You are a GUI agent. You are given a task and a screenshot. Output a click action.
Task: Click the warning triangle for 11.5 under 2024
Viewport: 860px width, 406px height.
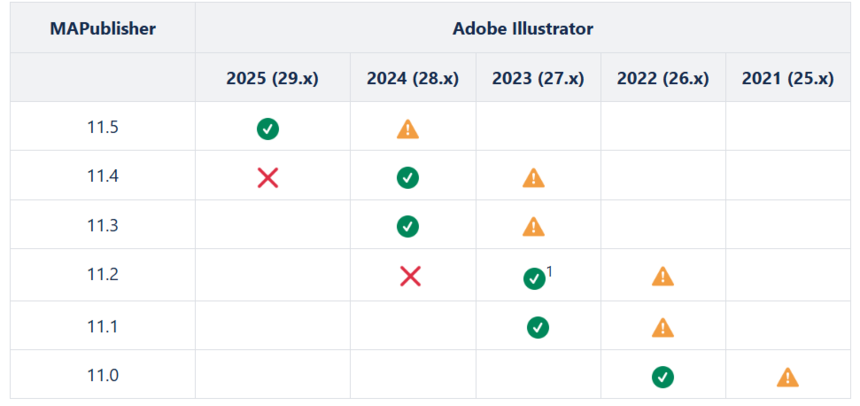pos(408,129)
